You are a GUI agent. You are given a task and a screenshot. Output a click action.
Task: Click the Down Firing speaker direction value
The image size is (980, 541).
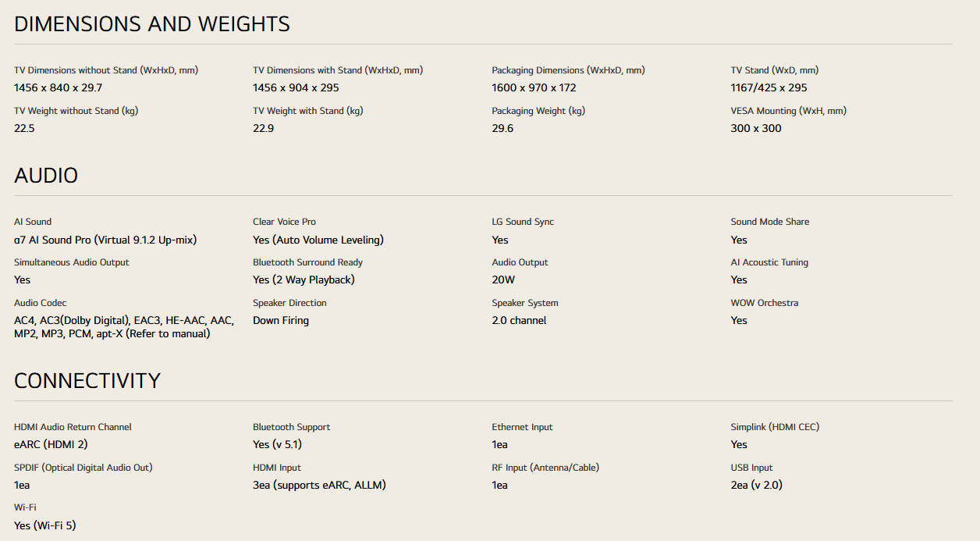[x=281, y=320]
